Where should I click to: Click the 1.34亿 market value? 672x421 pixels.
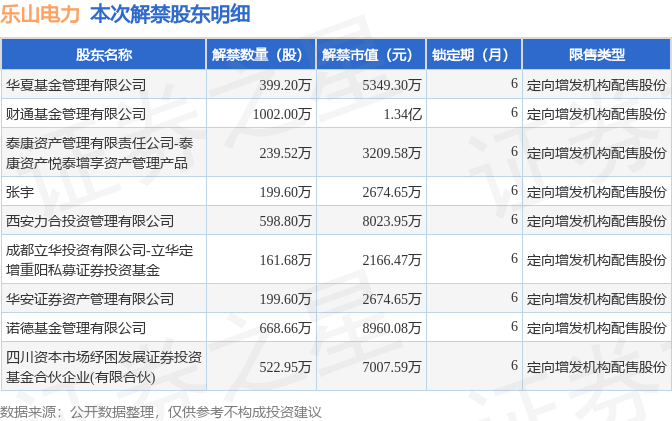pos(402,114)
